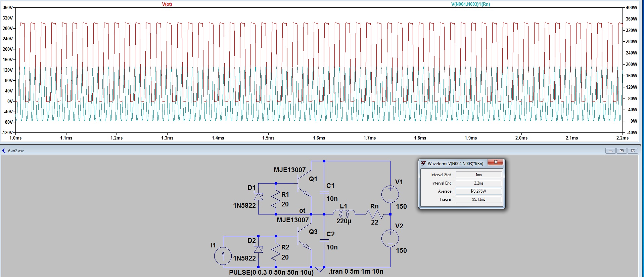Focus the Average value field
644x277 pixels.
coord(478,191)
